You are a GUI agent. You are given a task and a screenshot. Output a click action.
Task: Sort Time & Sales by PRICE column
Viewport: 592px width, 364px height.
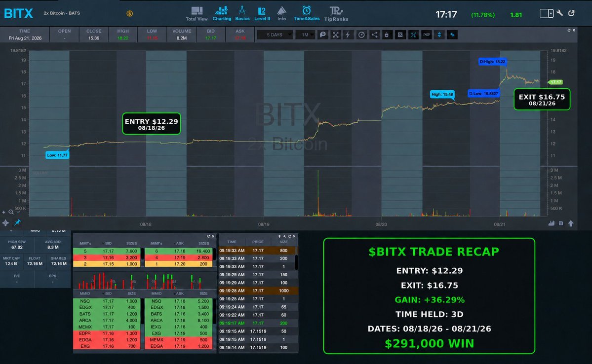258,242
